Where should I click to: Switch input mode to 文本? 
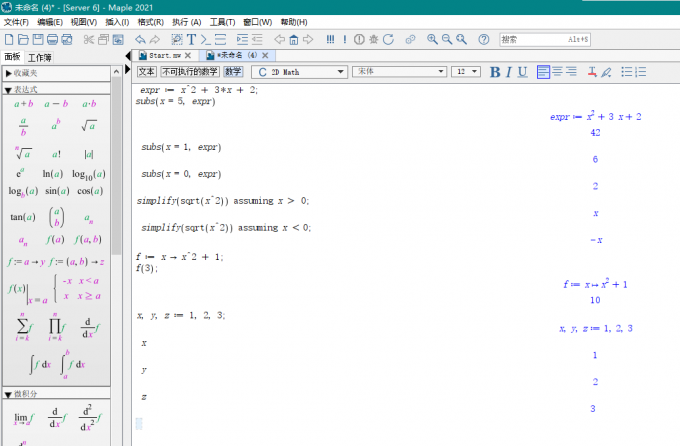147,72
